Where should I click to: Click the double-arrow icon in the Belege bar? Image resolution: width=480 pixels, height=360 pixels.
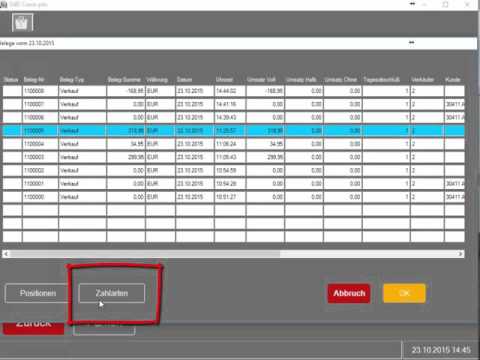(x=412, y=43)
